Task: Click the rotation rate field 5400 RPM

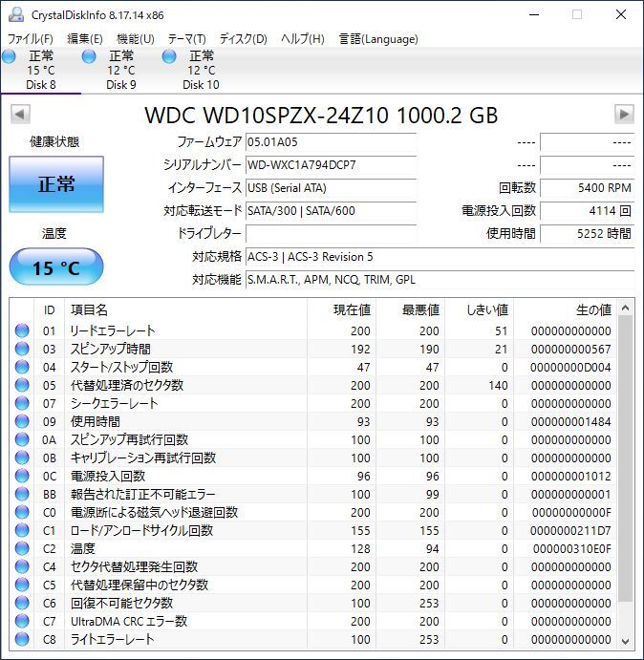Action: click(x=587, y=188)
